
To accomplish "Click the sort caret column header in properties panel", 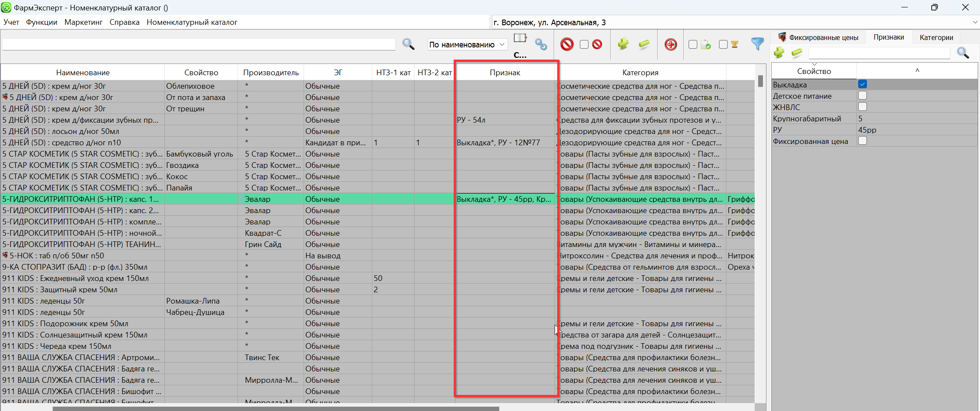I will click(x=917, y=71).
